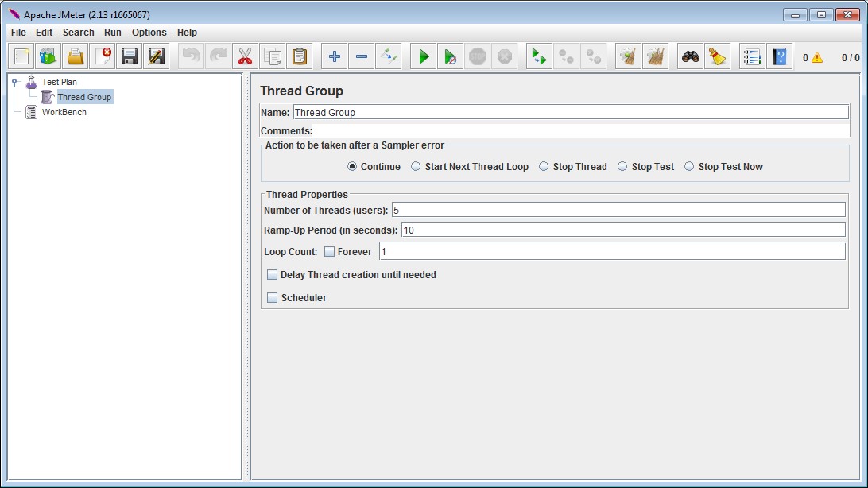The width and height of the screenshot is (868, 488).
Task: Cut selection with the scissors icon
Action: coord(246,56)
